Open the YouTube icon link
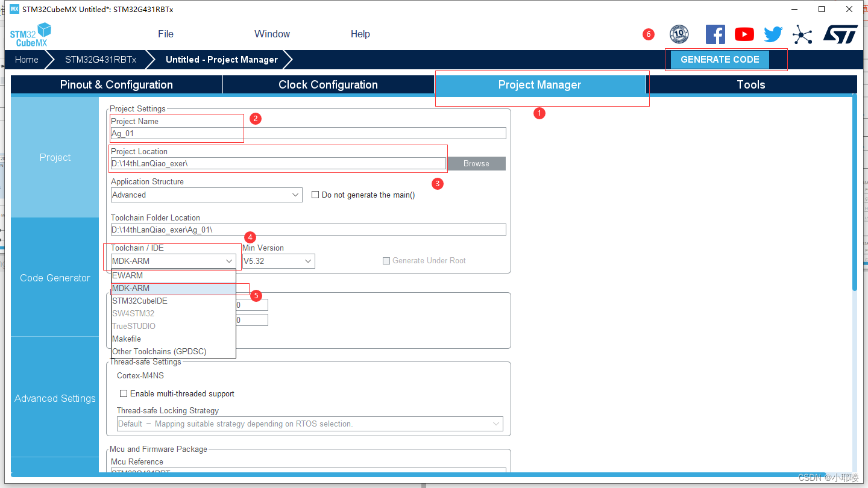Image resolution: width=868 pixels, height=488 pixels. click(x=744, y=34)
